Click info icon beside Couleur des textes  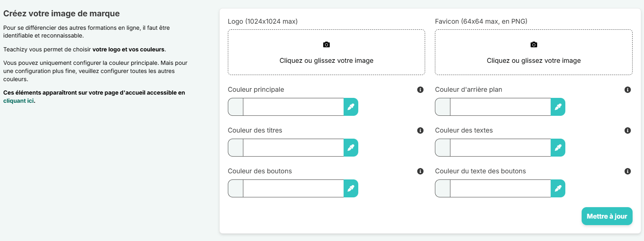[x=628, y=130]
